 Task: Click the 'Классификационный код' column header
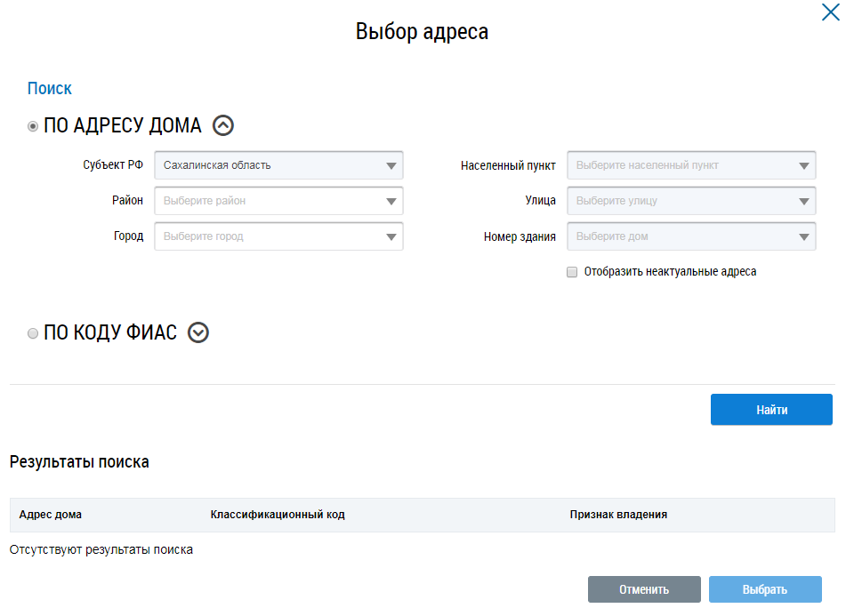pyautogui.click(x=278, y=515)
